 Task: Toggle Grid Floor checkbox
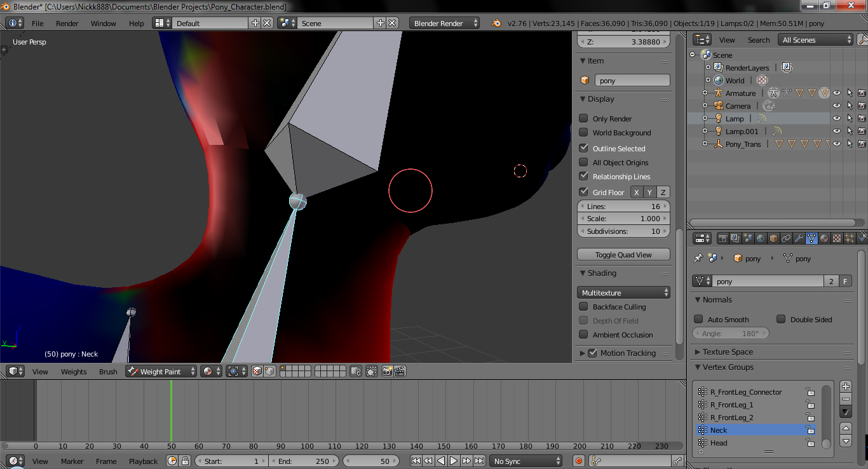pos(583,192)
